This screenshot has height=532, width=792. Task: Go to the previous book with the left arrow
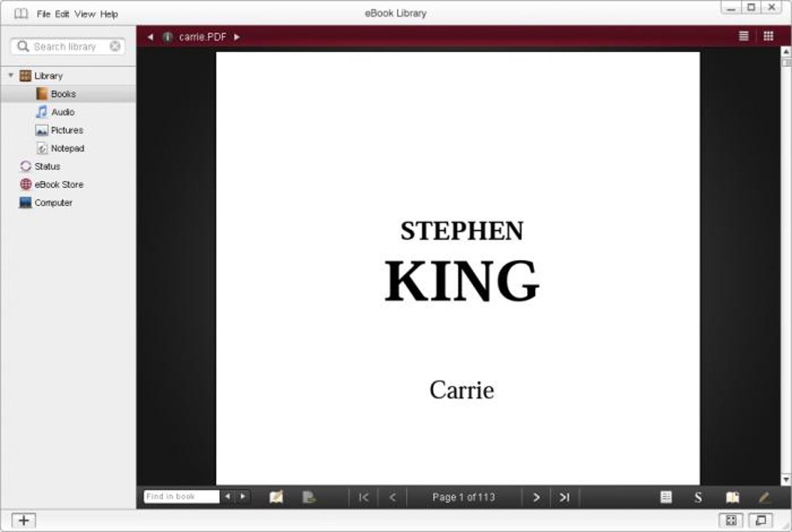pyautogui.click(x=150, y=37)
